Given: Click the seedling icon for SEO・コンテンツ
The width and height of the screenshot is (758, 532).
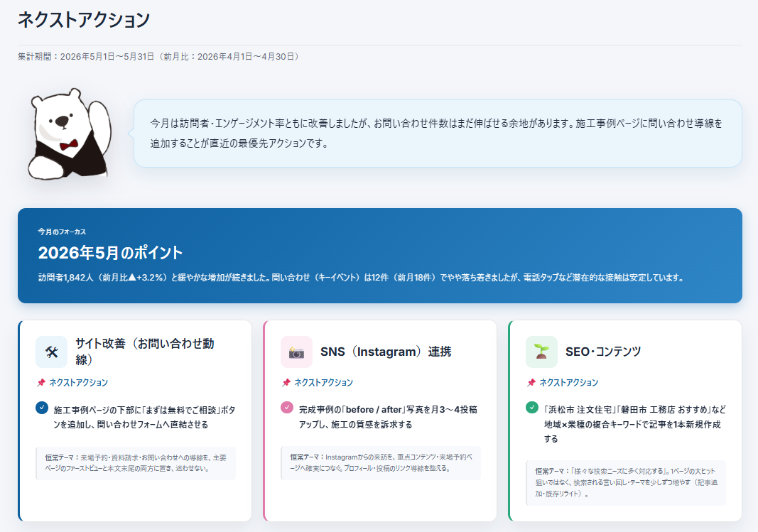Looking at the screenshot, I should tap(541, 352).
